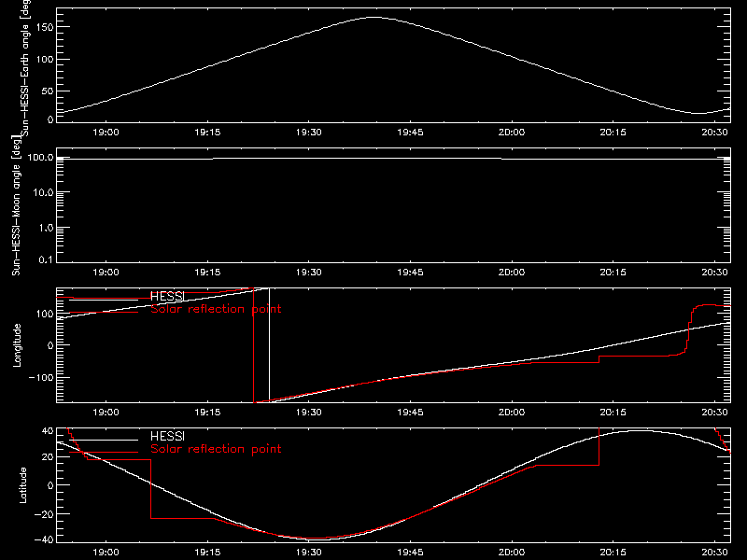
Task: Click 19:30 under the Moon angle plot
Action: pyautogui.click(x=309, y=273)
